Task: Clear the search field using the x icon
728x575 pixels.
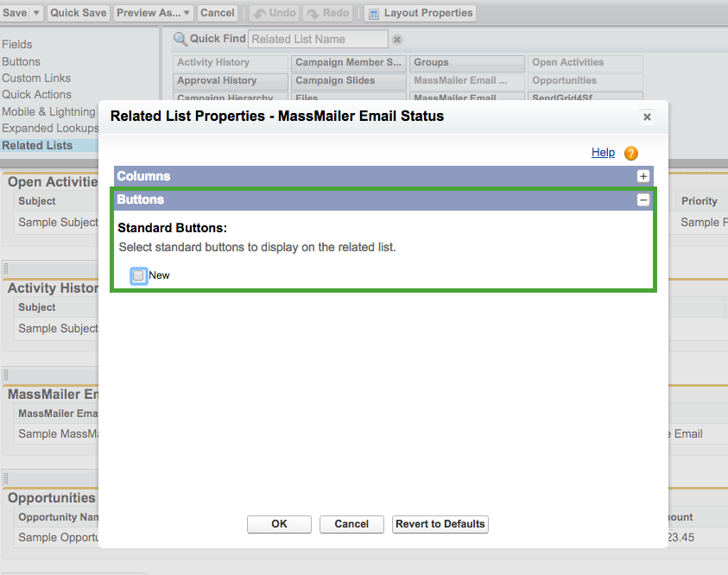Action: click(x=396, y=39)
